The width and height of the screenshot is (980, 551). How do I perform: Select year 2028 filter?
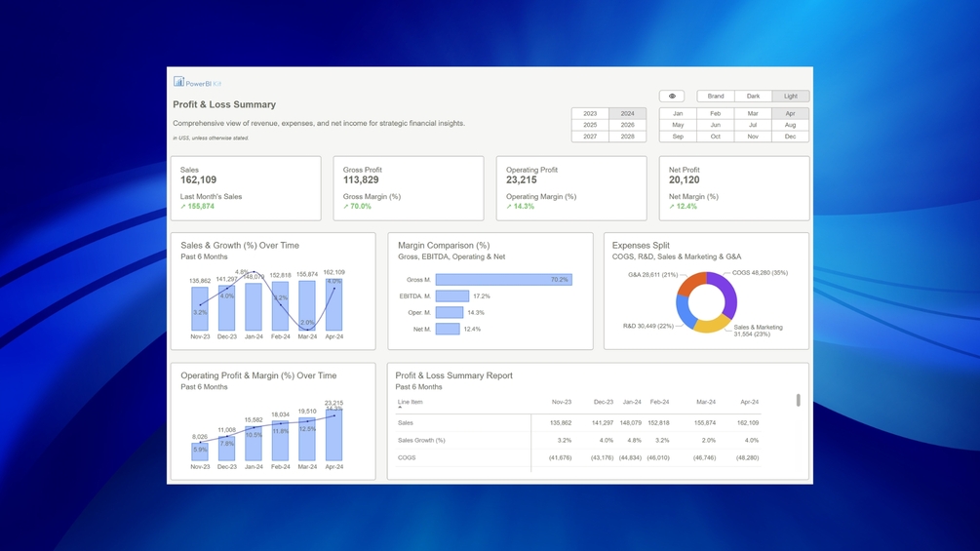click(x=628, y=137)
